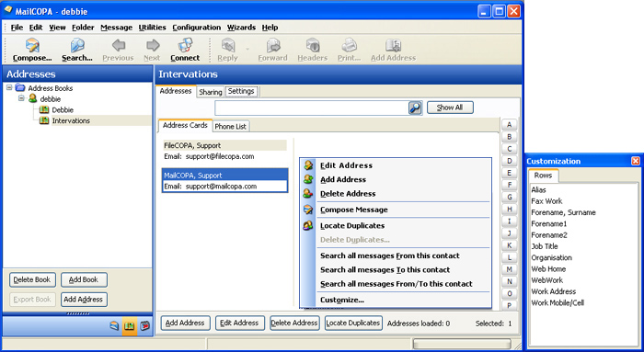Click the Add Book button
This screenshot has height=352, width=644.
84,279
